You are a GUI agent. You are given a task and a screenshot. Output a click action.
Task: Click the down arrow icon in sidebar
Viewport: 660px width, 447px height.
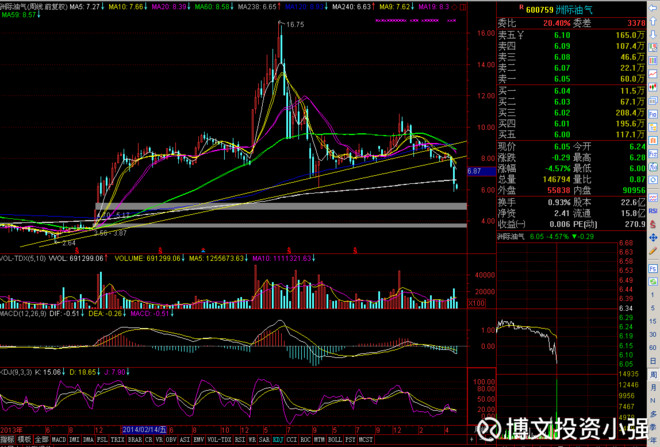tap(653, 34)
